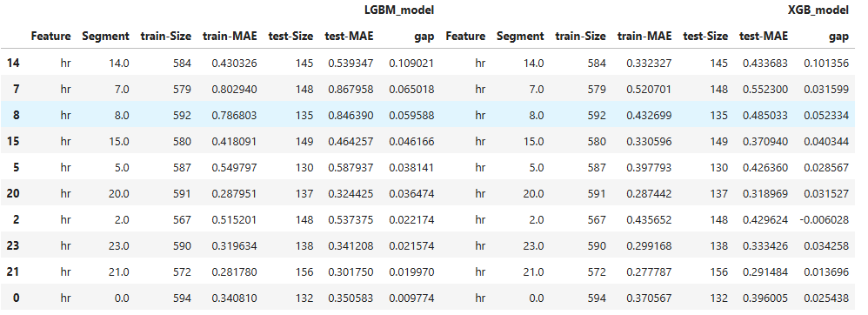Click the XGB Segment column header
This screenshot has height=315, width=868.
pos(520,37)
